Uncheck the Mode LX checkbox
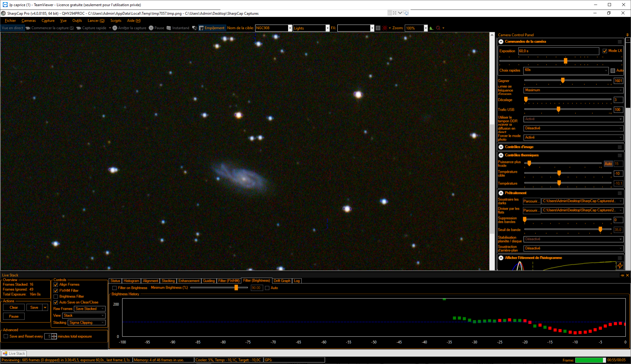The height and width of the screenshot is (364, 631). 605,51
